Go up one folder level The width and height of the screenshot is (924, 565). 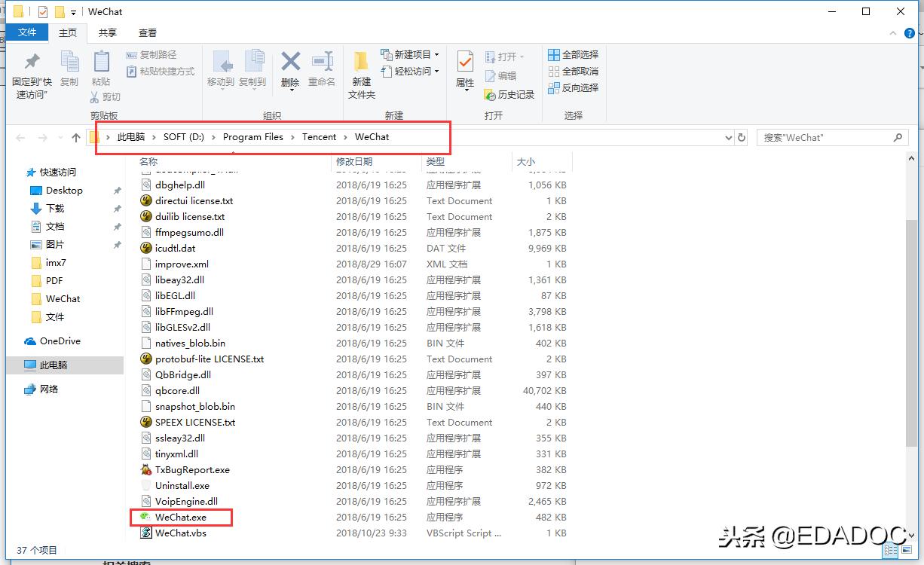(x=75, y=137)
